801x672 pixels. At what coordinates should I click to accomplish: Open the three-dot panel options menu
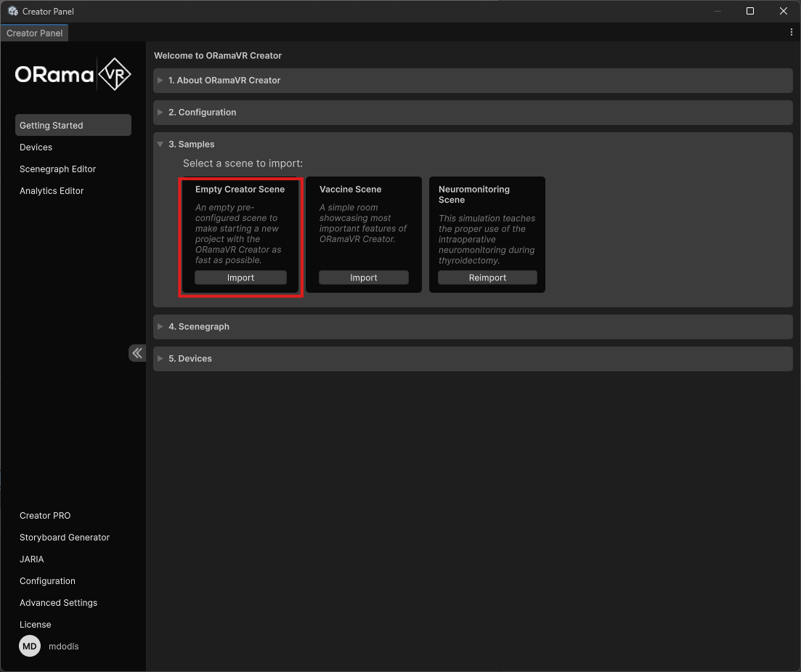click(792, 32)
